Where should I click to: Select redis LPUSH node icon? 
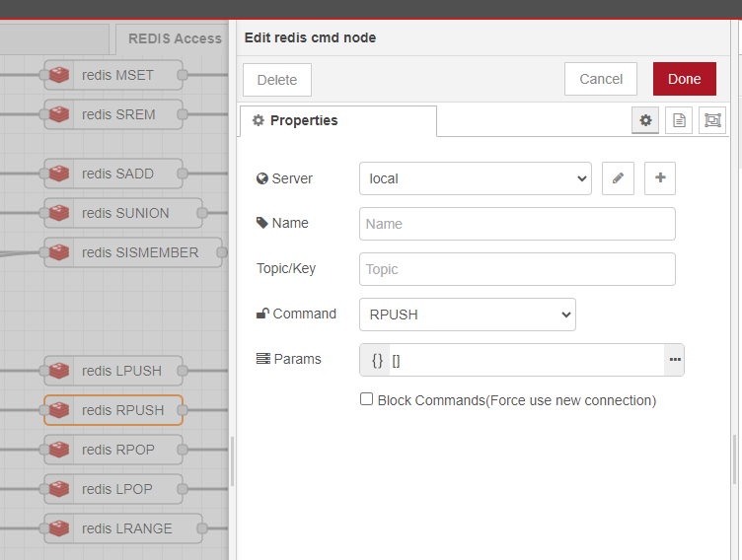[x=59, y=371]
